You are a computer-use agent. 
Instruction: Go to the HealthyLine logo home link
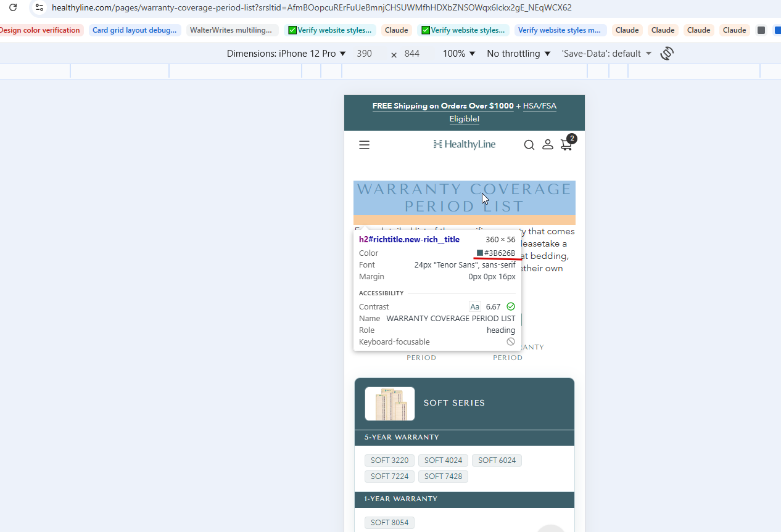(465, 144)
